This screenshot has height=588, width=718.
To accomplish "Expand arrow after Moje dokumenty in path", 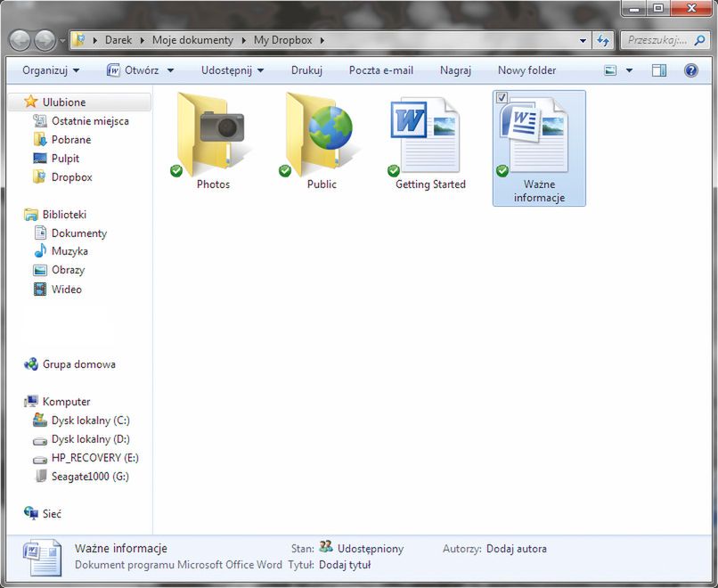I will (243, 40).
